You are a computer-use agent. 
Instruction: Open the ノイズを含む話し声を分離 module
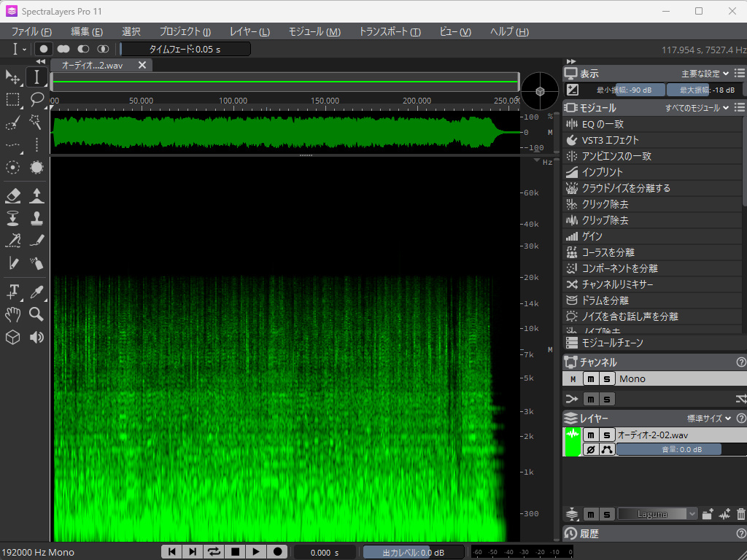click(630, 316)
